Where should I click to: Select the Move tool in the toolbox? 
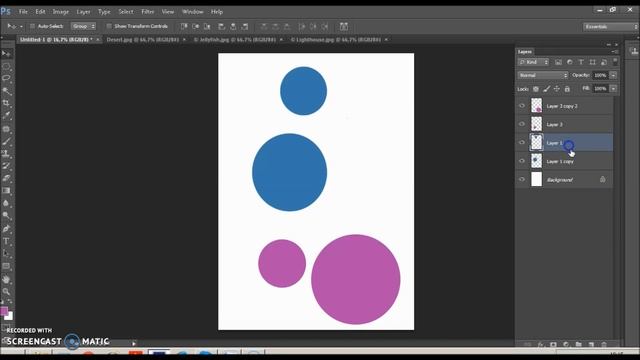[6, 53]
